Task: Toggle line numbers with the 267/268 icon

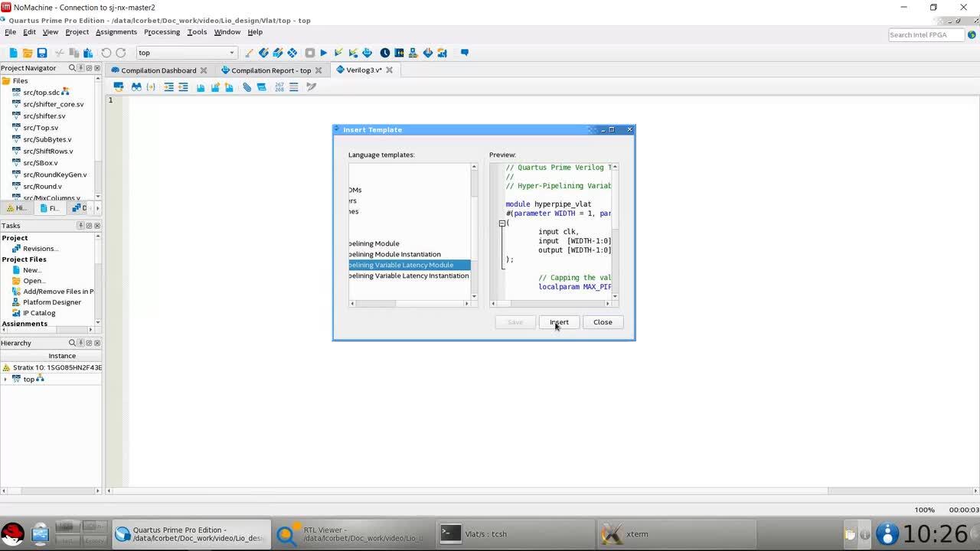Action: pyautogui.click(x=279, y=87)
